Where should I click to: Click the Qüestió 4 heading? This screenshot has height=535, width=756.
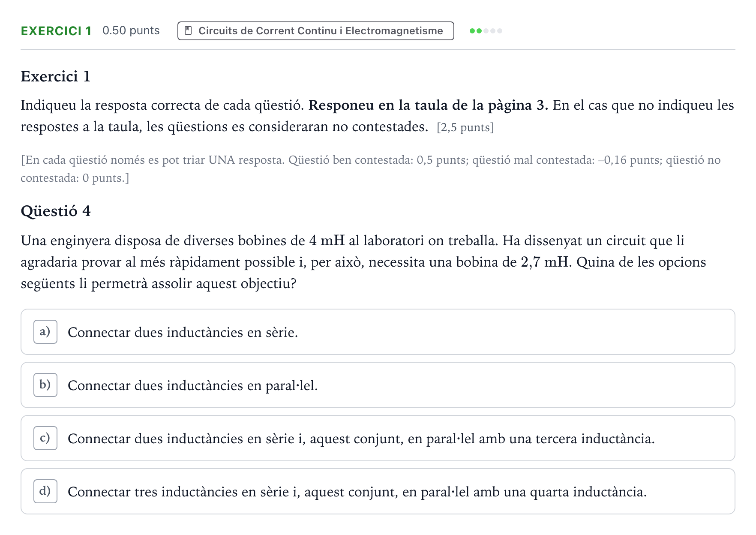pos(56,211)
